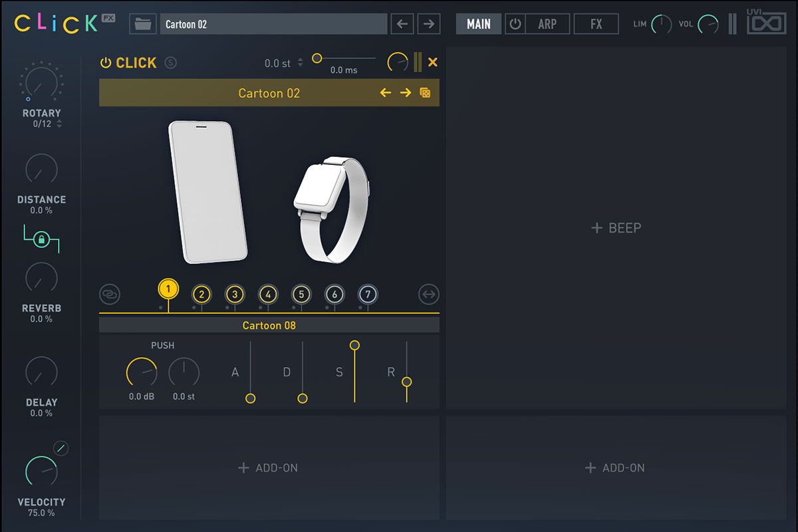Load the previous global preset arrow
The width and height of the screenshot is (798, 532).
(x=402, y=24)
